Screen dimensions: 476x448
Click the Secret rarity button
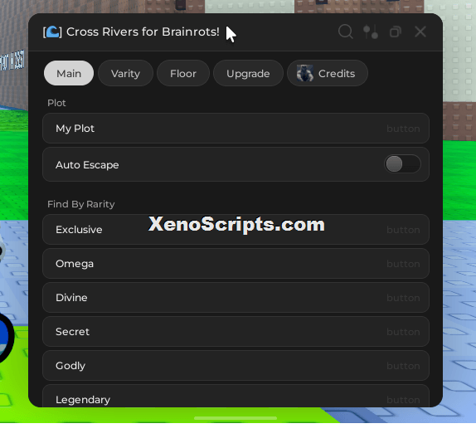click(236, 332)
